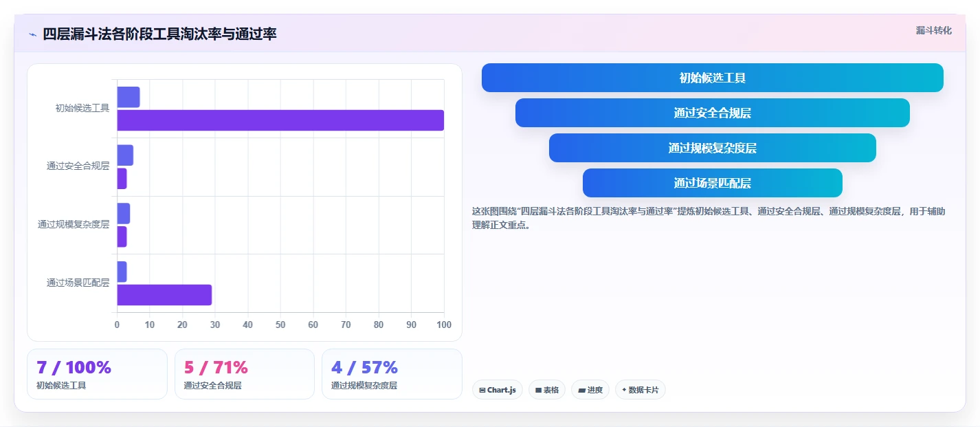
Task: Click the blue bar for 通过安全合规层
Action: click(x=125, y=155)
